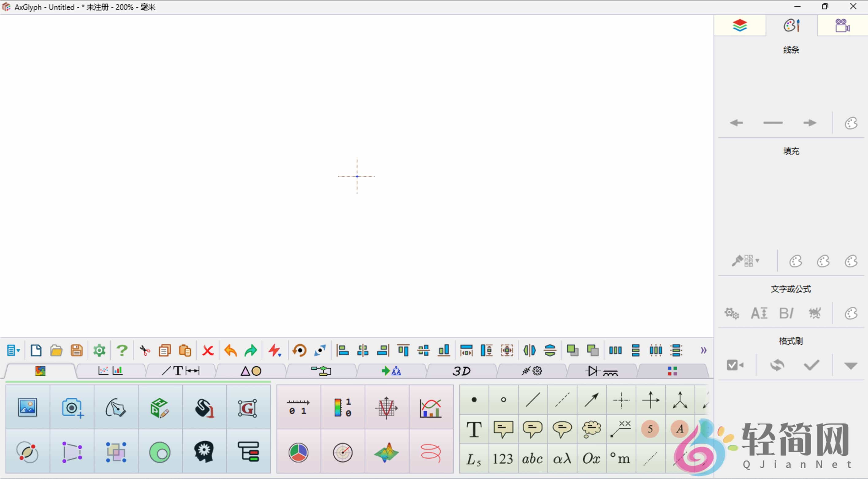
Task: Toggle the format painter refresh control
Action: [777, 365]
